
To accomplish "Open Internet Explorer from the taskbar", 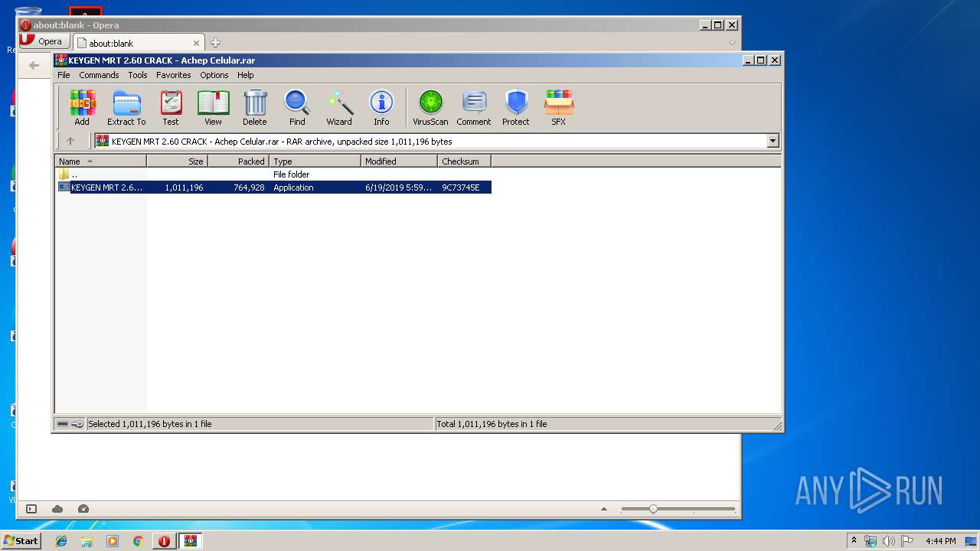I will tap(61, 541).
